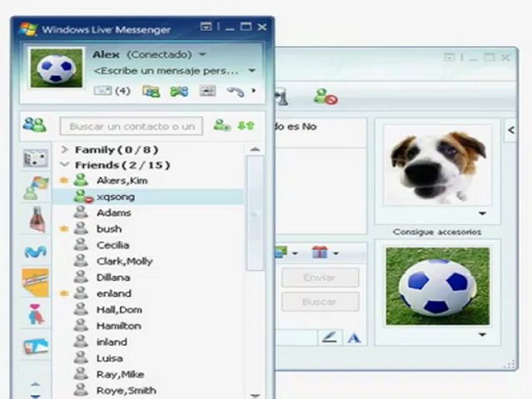The width and height of the screenshot is (532, 399).
Task: Open the Movistar M sidebar tab
Action: pyautogui.click(x=35, y=252)
